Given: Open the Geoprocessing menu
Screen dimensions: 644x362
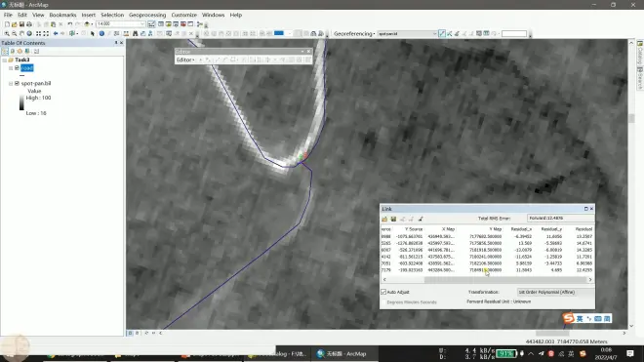Looking at the screenshot, I should (x=147, y=15).
